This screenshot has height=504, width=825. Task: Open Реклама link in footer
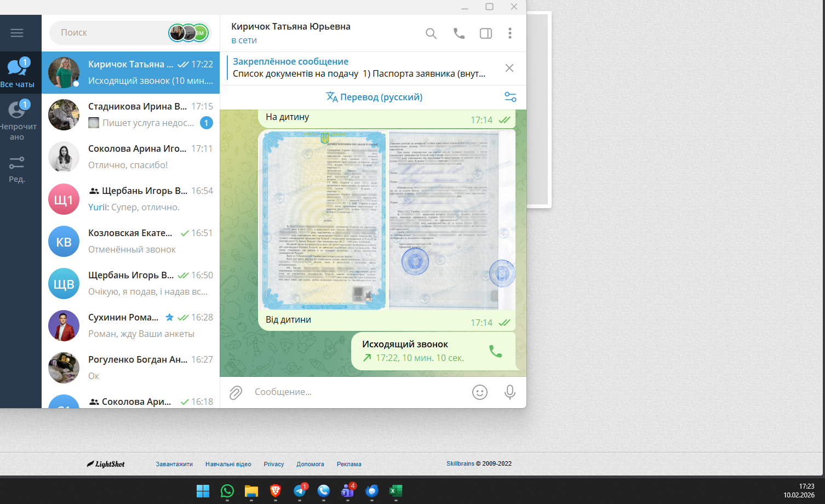[x=349, y=464]
